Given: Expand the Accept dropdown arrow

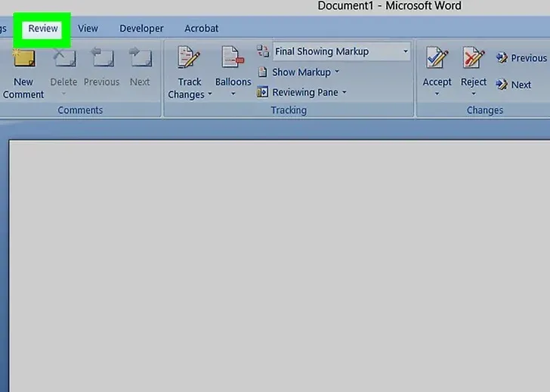Looking at the screenshot, I should pyautogui.click(x=437, y=94).
